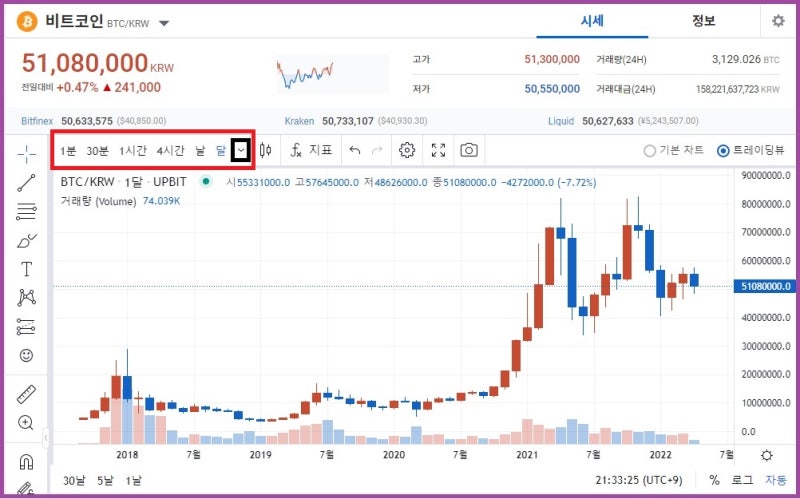Viewport: 800px width, 499px height.
Task: Select the 30분 interval
Action: click(x=97, y=151)
